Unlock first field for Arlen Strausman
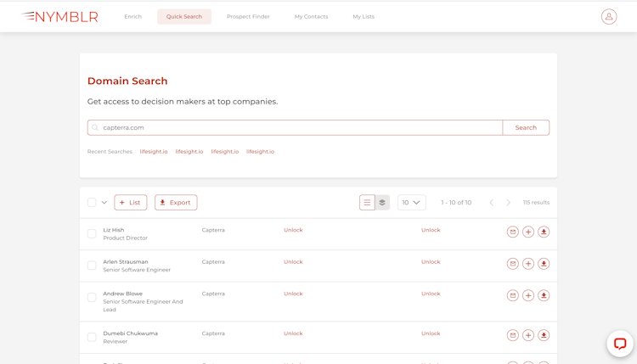This screenshot has height=364, width=637. 293,261
